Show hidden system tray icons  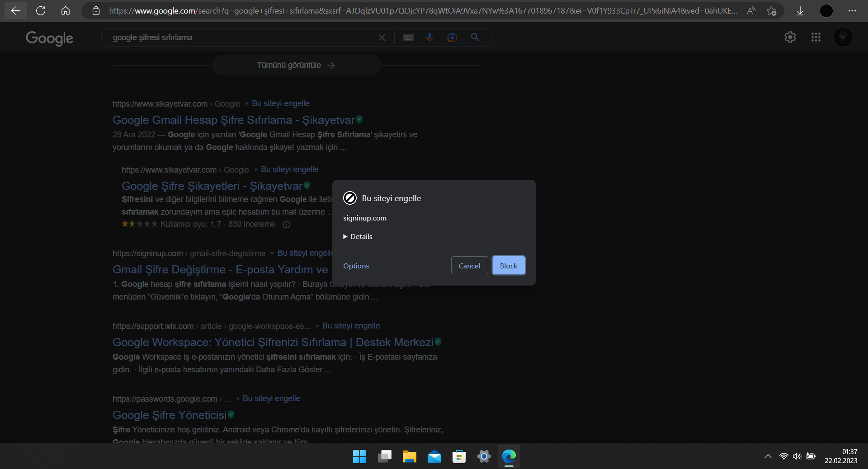click(x=768, y=456)
